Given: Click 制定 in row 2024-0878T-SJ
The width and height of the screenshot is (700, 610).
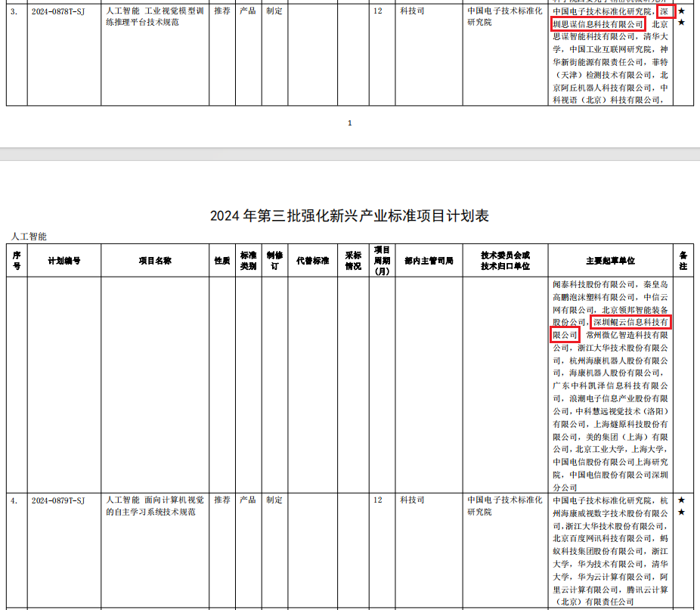Looking at the screenshot, I should tap(274, 11).
